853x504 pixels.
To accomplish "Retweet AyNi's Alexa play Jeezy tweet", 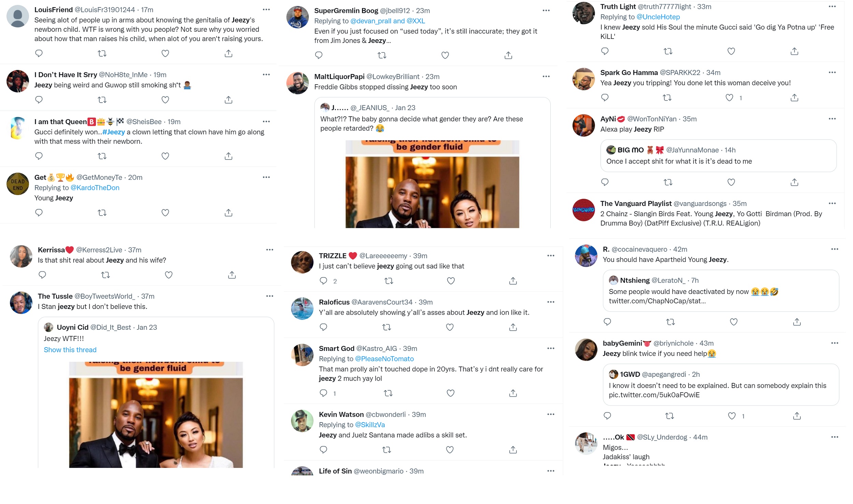I will click(668, 182).
